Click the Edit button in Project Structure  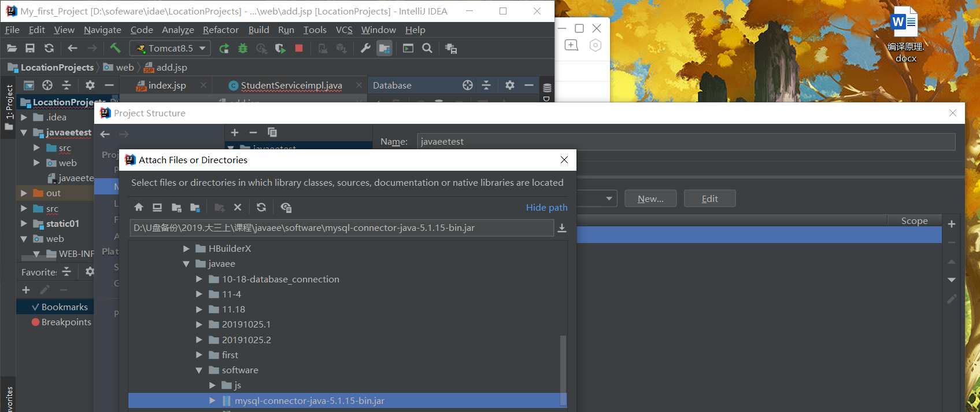[x=710, y=198]
